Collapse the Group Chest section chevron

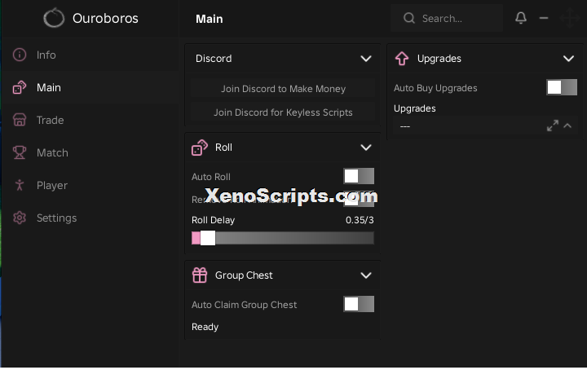366,275
